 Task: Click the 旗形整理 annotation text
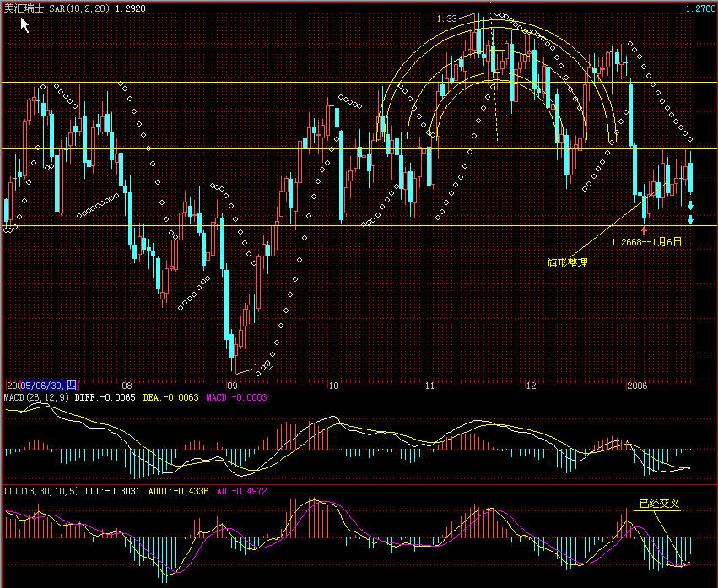pyautogui.click(x=567, y=263)
